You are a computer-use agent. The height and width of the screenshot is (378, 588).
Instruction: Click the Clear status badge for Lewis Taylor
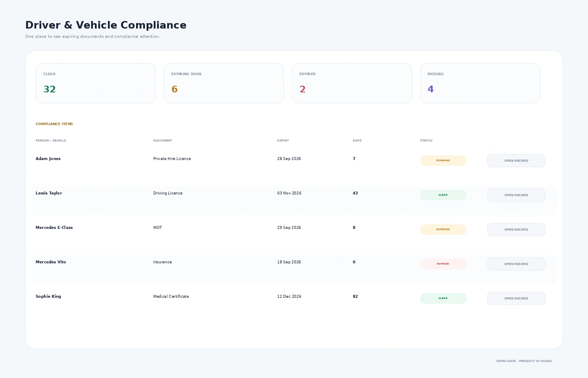pos(443,195)
